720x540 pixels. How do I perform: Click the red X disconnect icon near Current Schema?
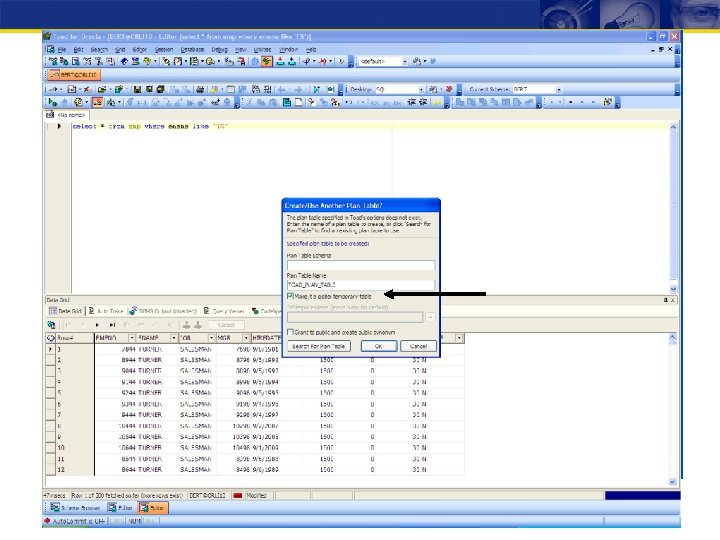[x=449, y=90]
